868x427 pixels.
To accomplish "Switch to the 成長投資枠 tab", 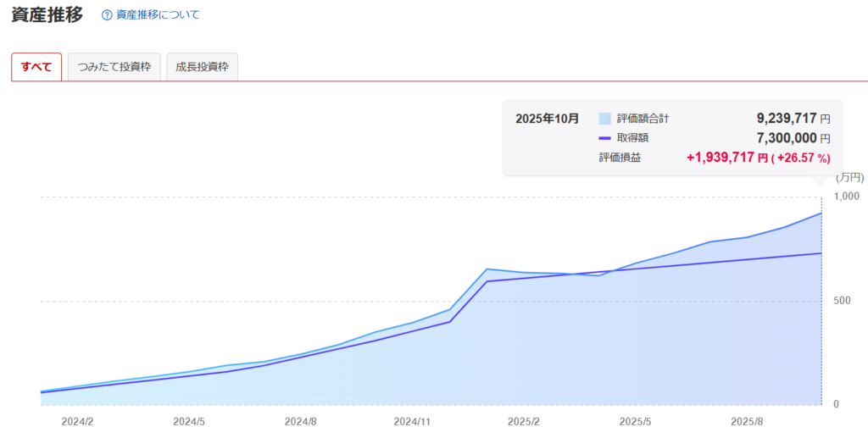I will tap(202, 67).
